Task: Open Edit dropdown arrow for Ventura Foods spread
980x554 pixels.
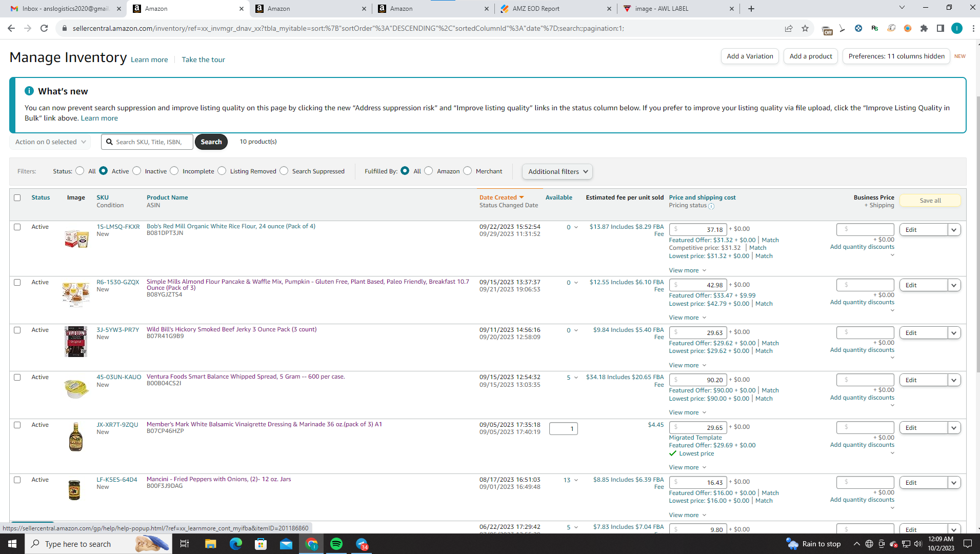Action: [954, 380]
